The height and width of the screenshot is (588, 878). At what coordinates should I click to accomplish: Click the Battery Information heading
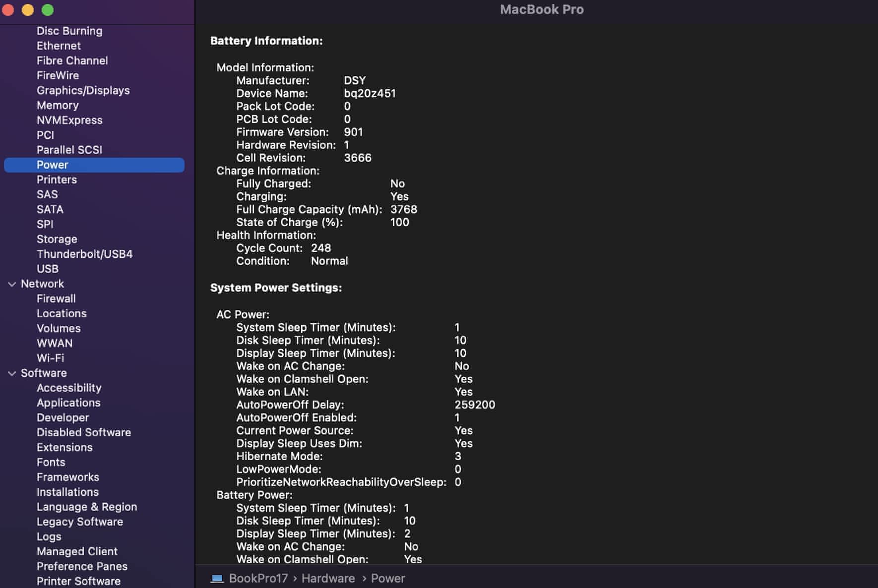(266, 41)
